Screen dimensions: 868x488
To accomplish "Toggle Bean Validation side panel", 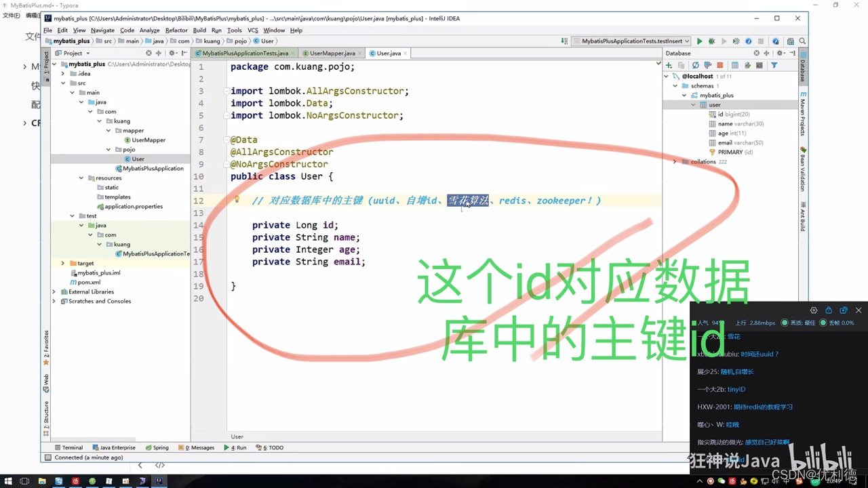I will coord(803,169).
